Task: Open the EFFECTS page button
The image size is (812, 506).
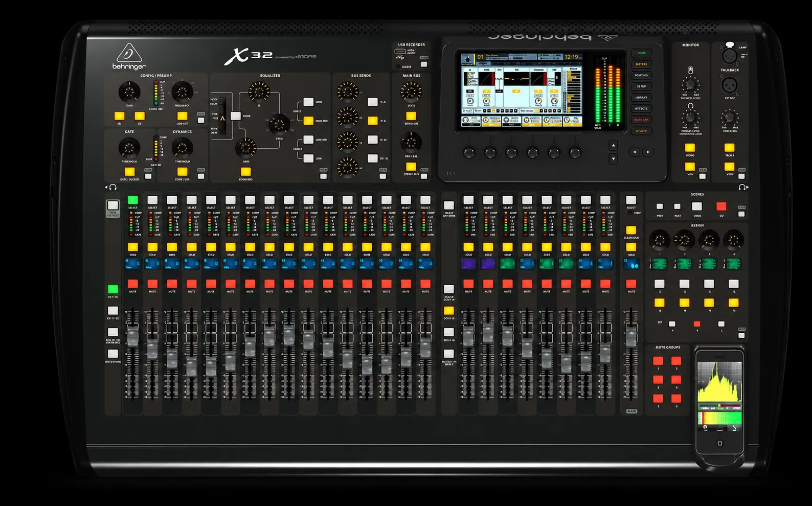Action: coord(641,108)
